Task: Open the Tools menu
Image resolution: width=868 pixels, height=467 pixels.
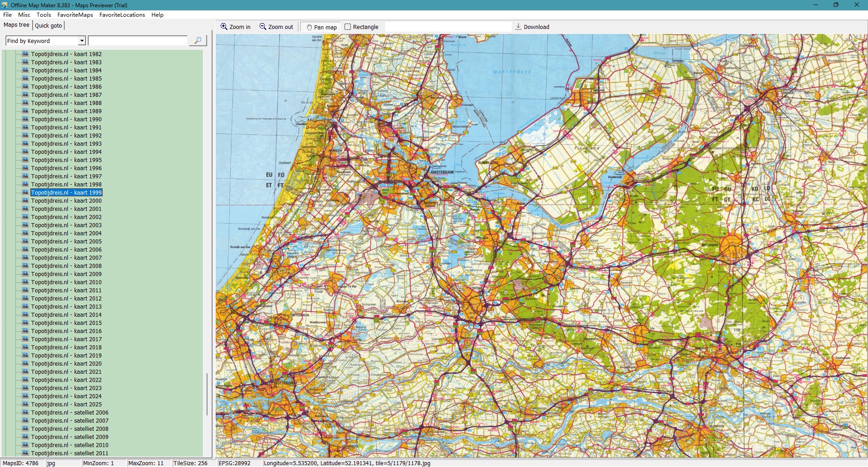Action: pyautogui.click(x=44, y=14)
